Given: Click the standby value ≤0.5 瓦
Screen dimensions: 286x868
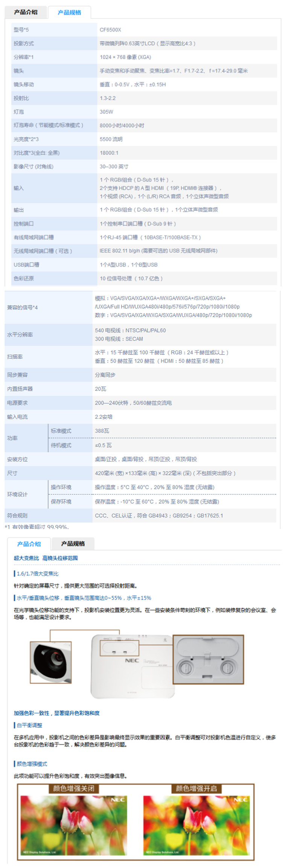Looking at the screenshot, I should (x=103, y=445).
